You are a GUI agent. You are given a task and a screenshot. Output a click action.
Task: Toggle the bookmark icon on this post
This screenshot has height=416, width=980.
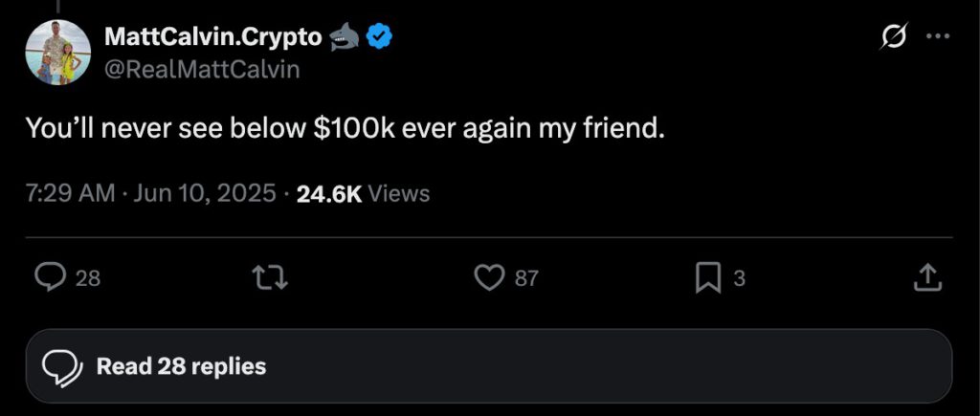[708, 278]
